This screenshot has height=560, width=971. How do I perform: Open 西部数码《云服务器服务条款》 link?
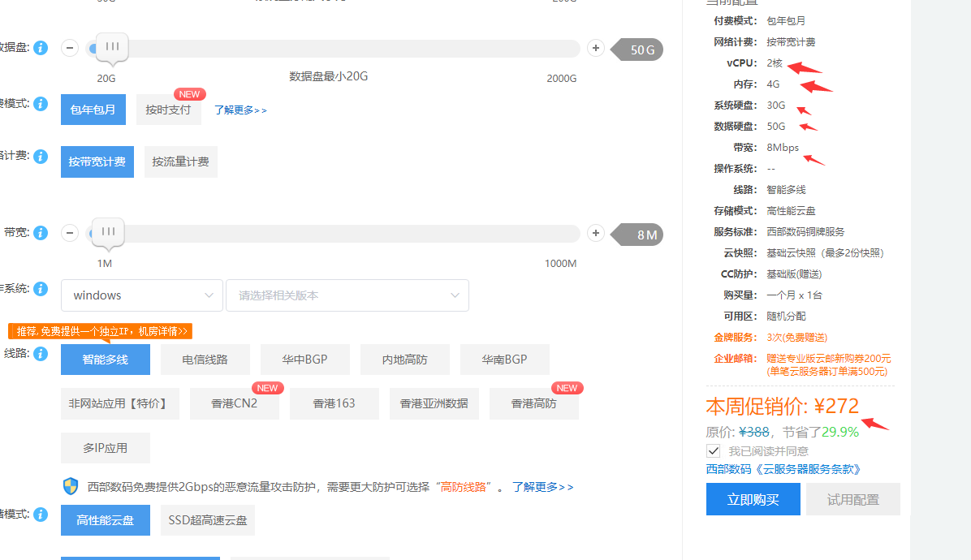pyautogui.click(x=783, y=469)
